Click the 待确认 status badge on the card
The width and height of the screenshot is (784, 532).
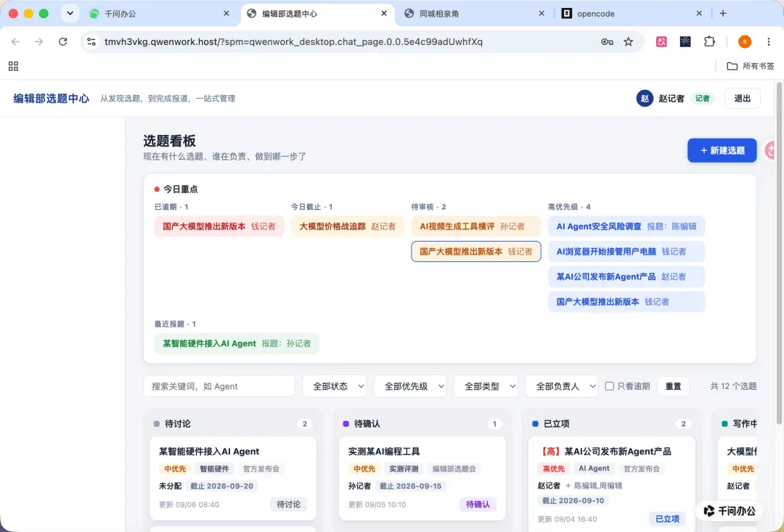point(478,504)
